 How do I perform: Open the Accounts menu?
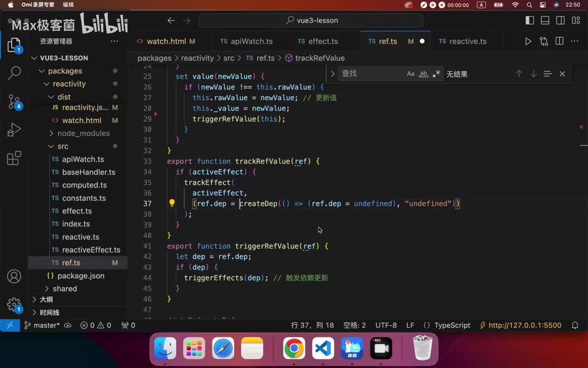14,277
